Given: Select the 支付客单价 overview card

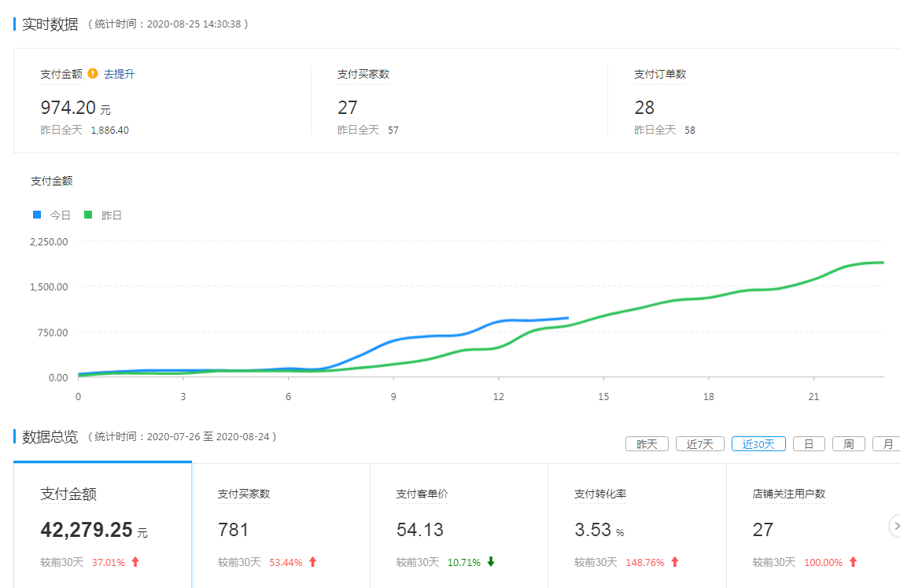Looking at the screenshot, I should 459,525.
